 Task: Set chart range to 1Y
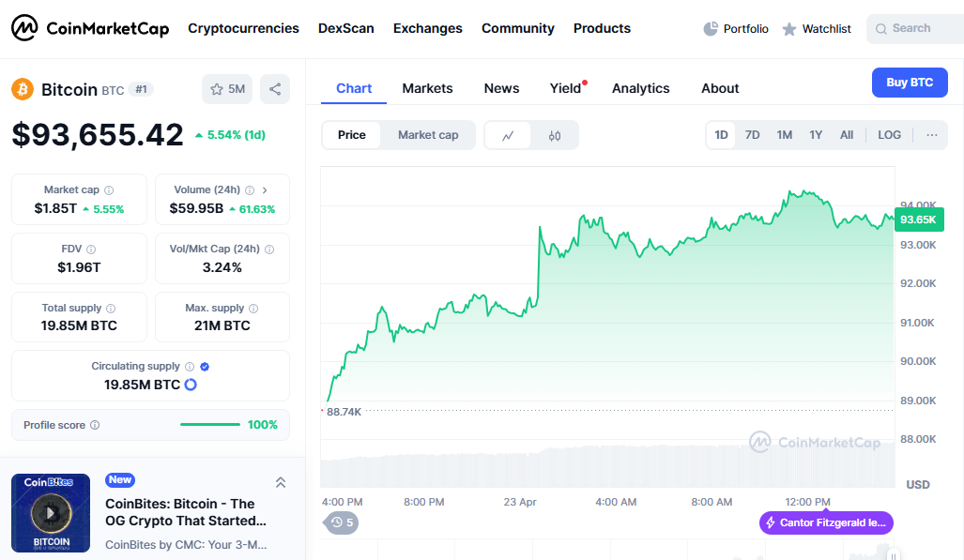(x=816, y=135)
